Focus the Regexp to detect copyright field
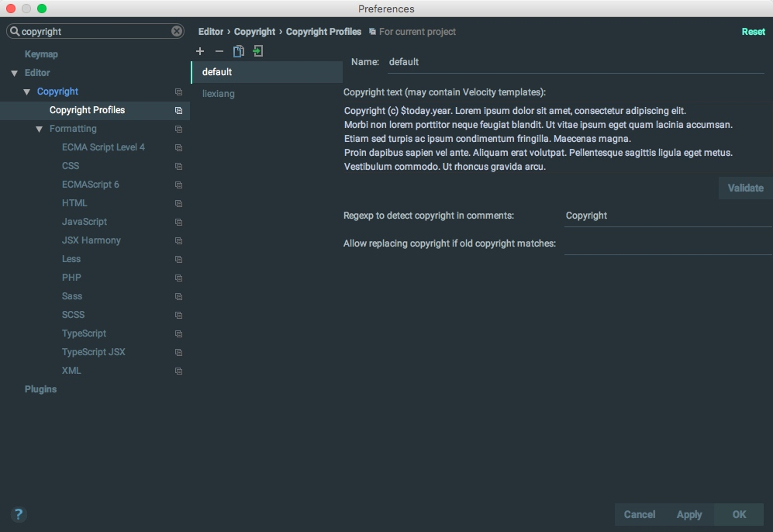773x532 pixels. pyautogui.click(x=668, y=216)
